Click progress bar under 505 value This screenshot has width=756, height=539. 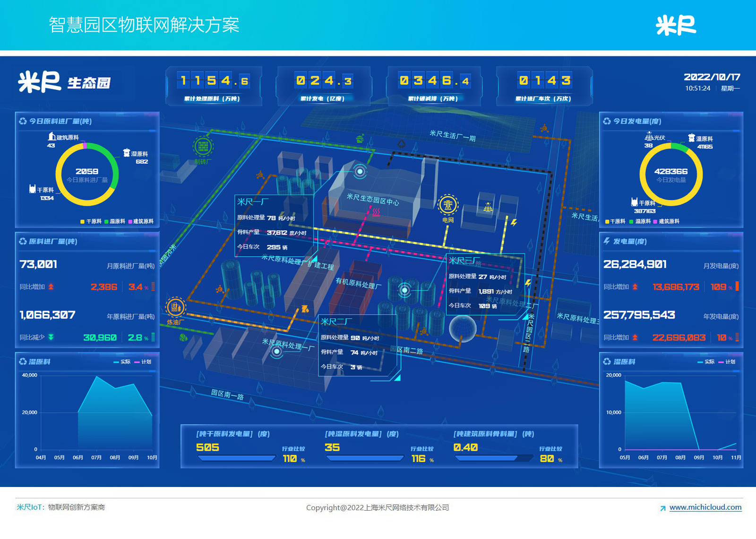(x=236, y=458)
